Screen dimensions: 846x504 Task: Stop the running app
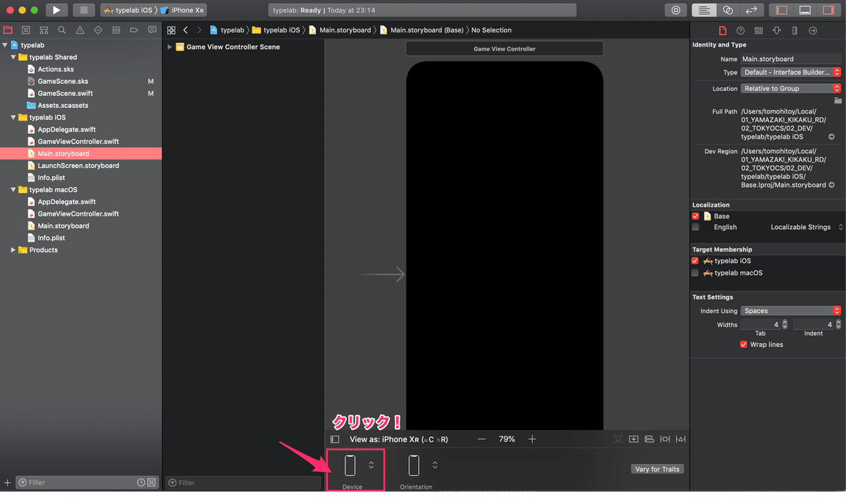point(84,11)
